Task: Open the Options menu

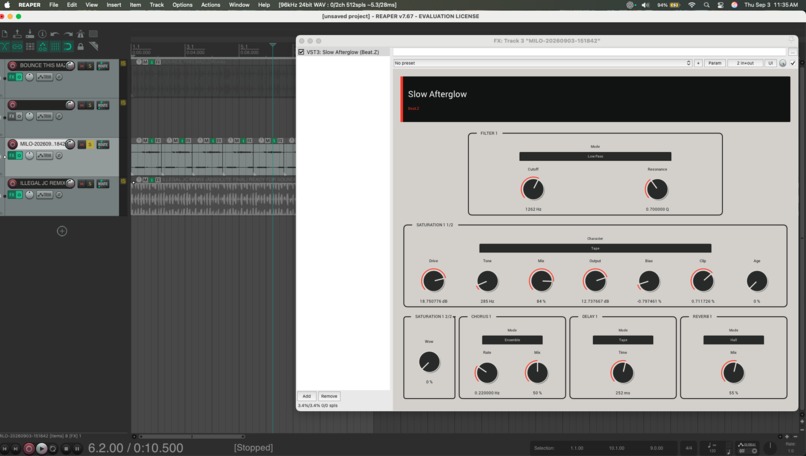Action: click(182, 5)
